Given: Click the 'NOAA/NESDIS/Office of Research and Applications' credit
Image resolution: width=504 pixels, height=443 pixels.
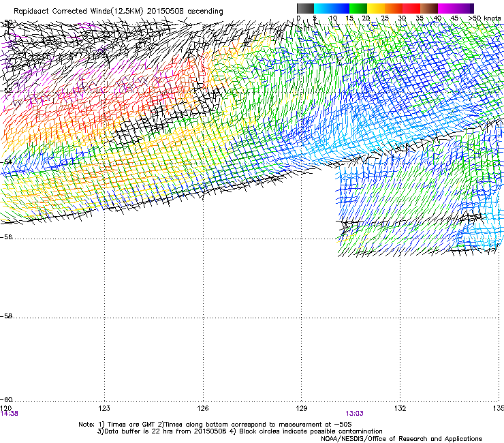Looking at the screenshot, I should (x=401, y=439).
